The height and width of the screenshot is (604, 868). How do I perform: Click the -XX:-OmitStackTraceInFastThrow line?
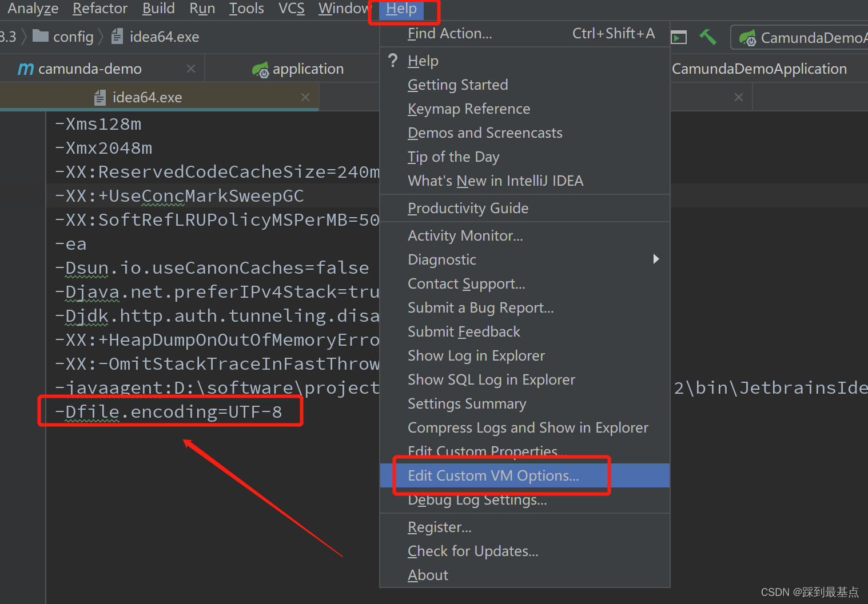click(x=217, y=364)
